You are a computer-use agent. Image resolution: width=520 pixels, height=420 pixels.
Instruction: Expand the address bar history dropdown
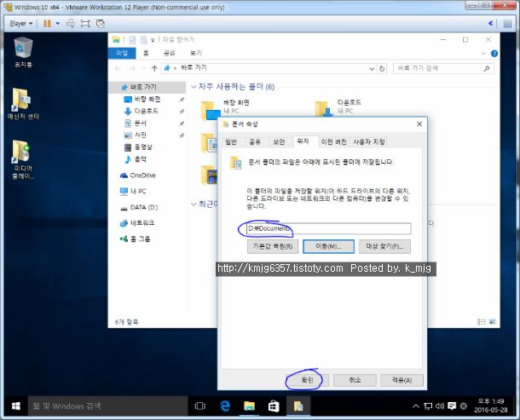(x=372, y=69)
